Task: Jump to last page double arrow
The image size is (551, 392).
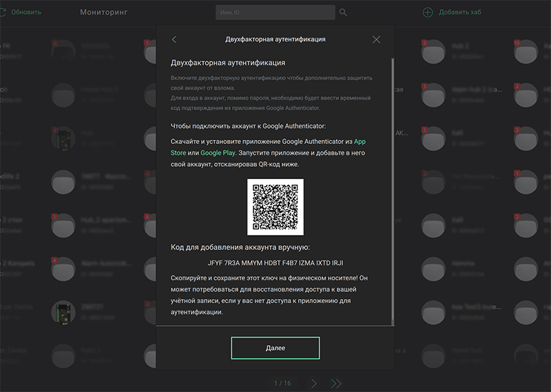Action: (336, 383)
